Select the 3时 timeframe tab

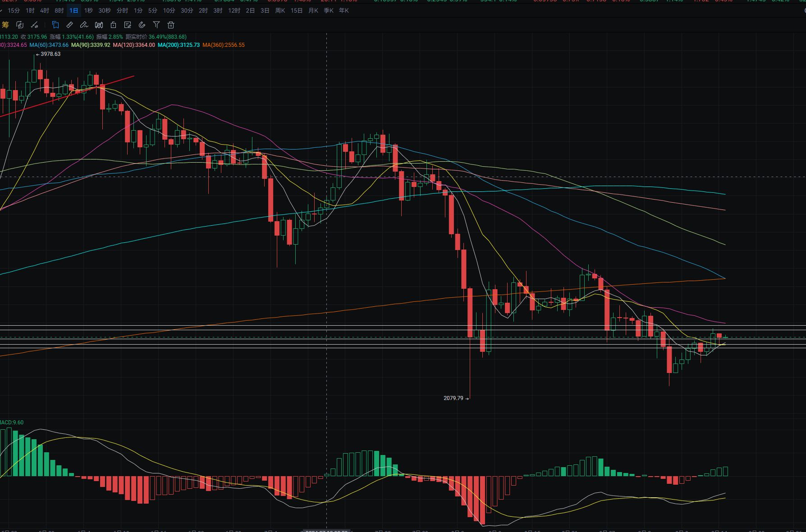218,10
